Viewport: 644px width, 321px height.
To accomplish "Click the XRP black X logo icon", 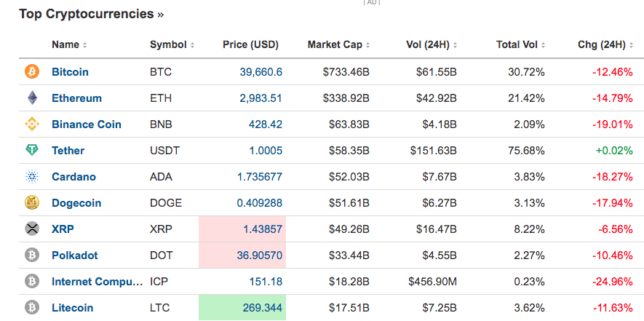I will tap(31, 229).
